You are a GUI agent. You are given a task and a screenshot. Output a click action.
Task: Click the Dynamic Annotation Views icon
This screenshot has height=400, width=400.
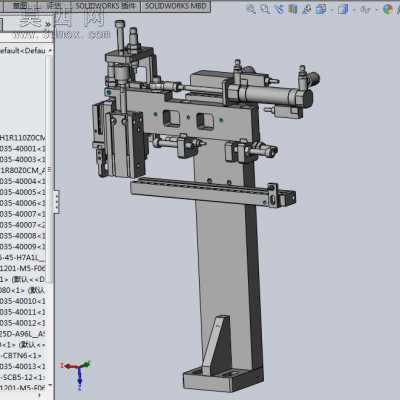pyautogui.click(x=307, y=9)
